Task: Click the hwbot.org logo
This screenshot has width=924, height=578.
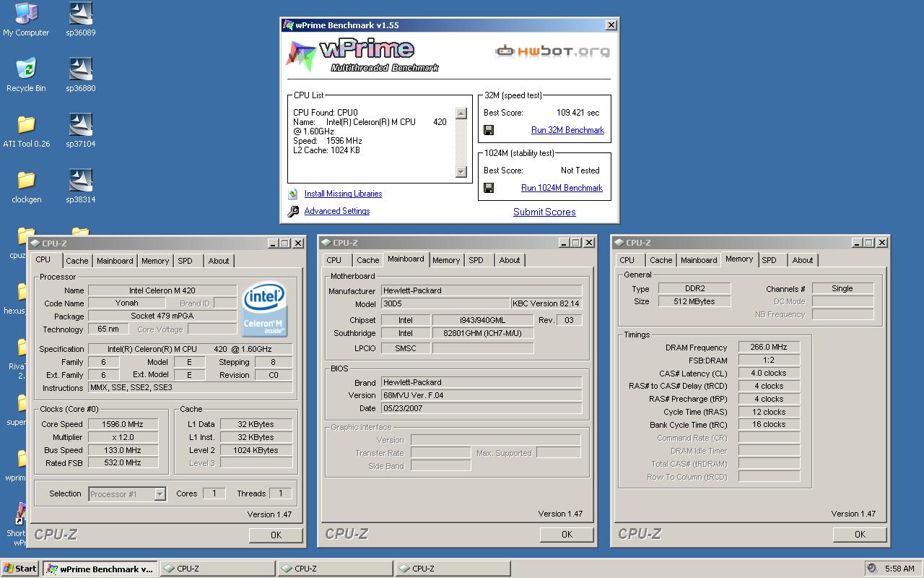Action: [x=552, y=51]
